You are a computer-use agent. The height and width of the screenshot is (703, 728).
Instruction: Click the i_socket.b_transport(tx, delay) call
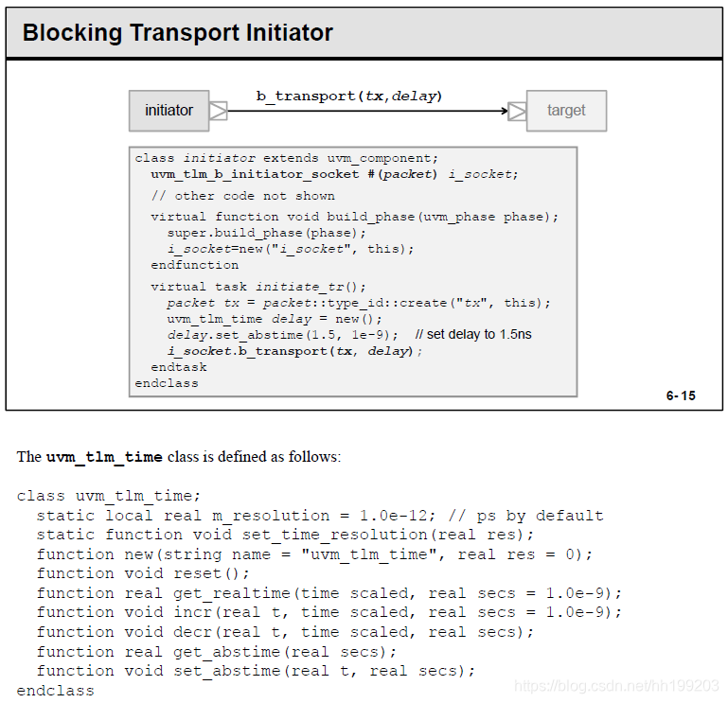click(294, 351)
